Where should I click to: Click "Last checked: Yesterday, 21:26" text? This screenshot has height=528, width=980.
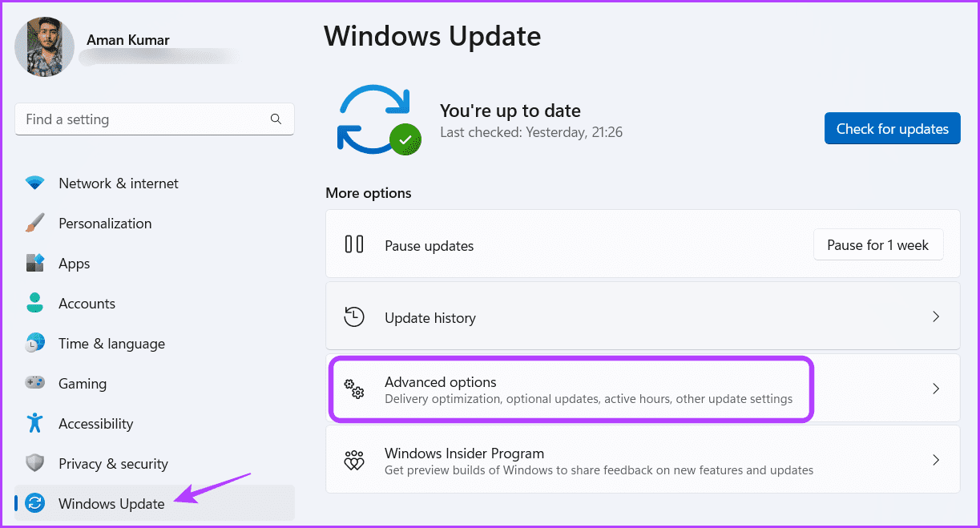point(531,132)
